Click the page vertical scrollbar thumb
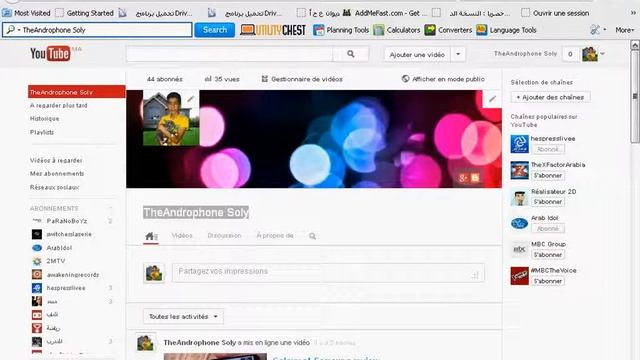The height and width of the screenshot is (360, 640). [635, 97]
